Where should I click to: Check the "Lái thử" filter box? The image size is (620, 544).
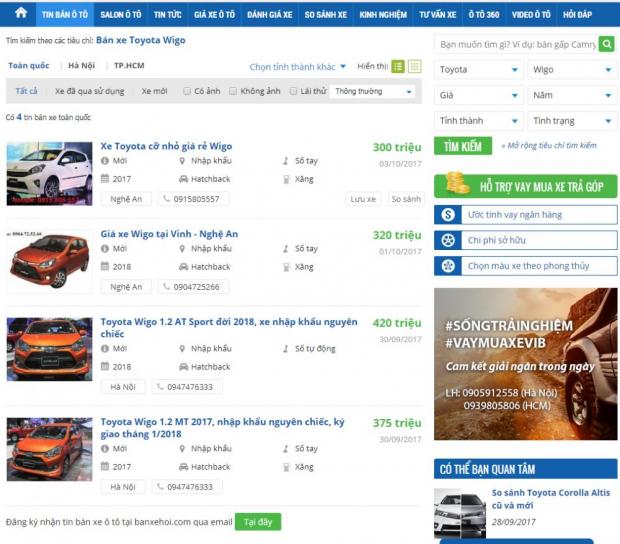293,91
